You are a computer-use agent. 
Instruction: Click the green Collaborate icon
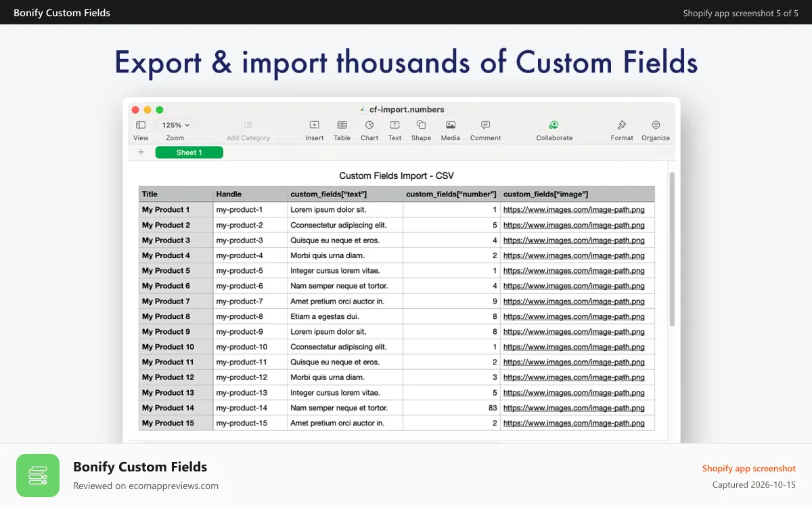pos(554,125)
